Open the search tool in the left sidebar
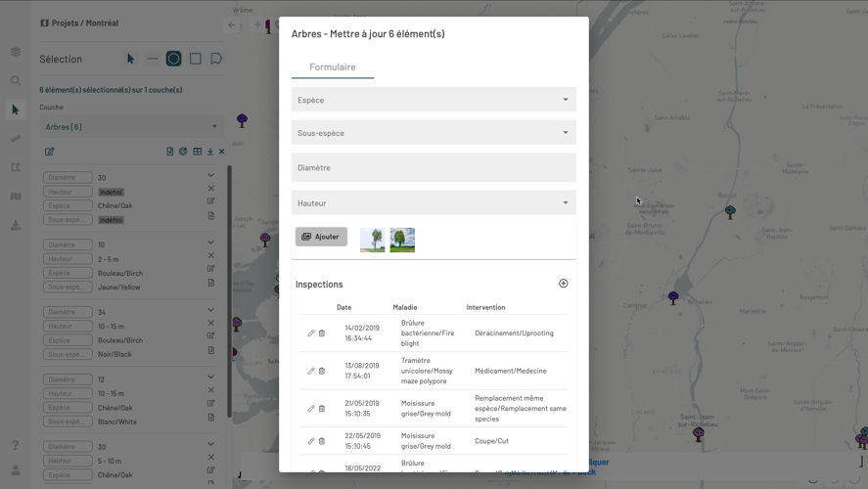The width and height of the screenshot is (868, 489). 16,81
